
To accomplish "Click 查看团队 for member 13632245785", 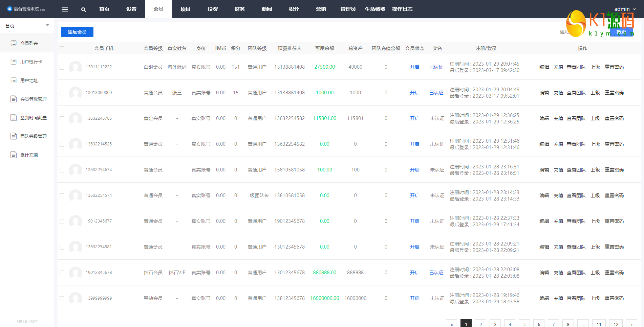I will pyautogui.click(x=576, y=118).
